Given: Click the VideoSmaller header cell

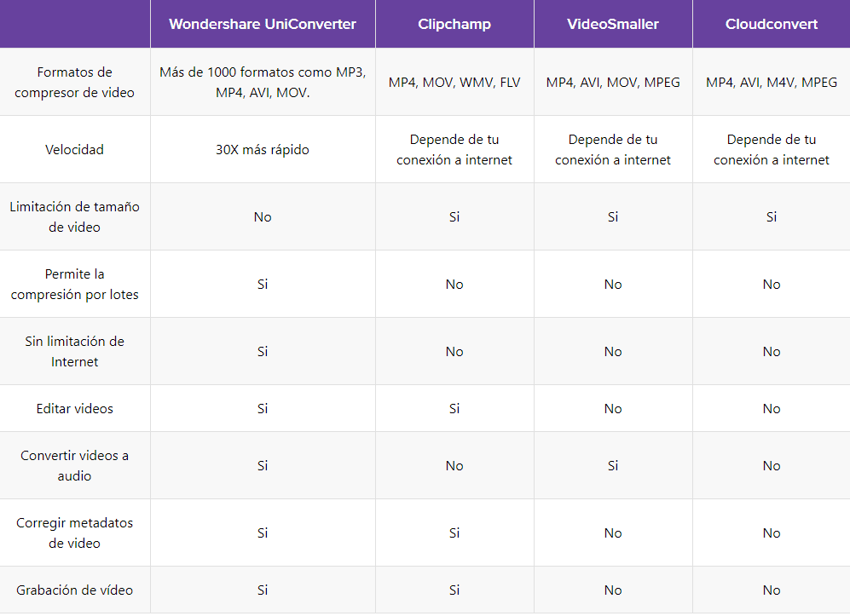Looking at the screenshot, I should click(x=613, y=24).
